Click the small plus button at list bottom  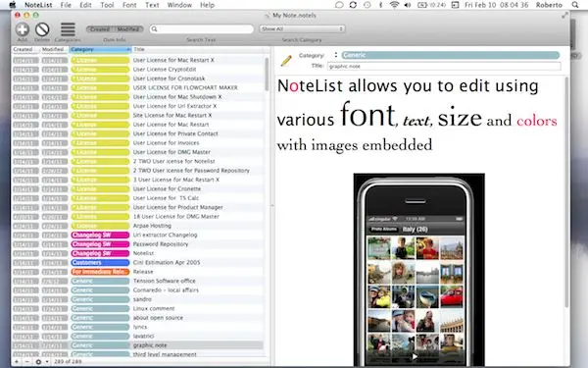click(17, 361)
